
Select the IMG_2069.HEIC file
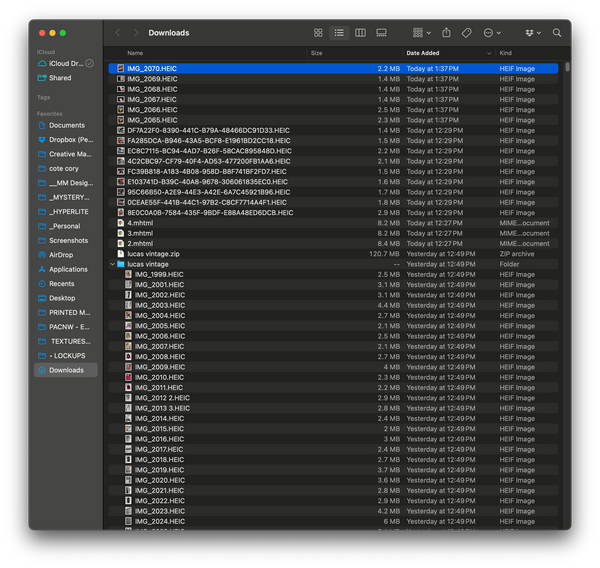333,79
